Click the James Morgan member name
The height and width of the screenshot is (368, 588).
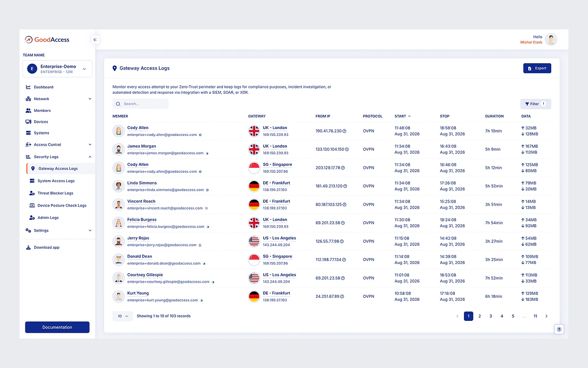click(x=142, y=146)
